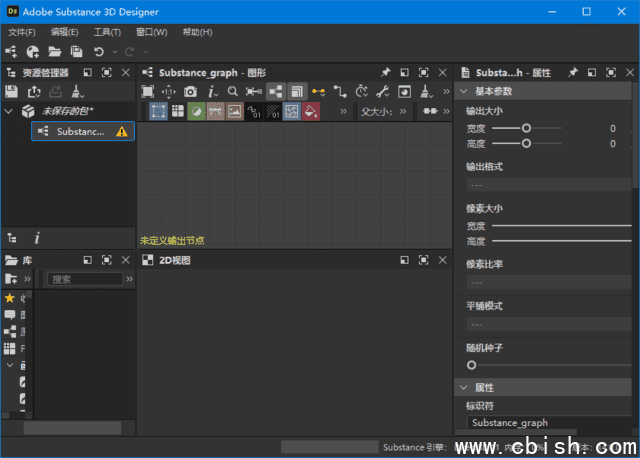640x458 pixels.
Task: Toggle the pin on the Substance_graph 图形 panel
Action: [x=385, y=73]
